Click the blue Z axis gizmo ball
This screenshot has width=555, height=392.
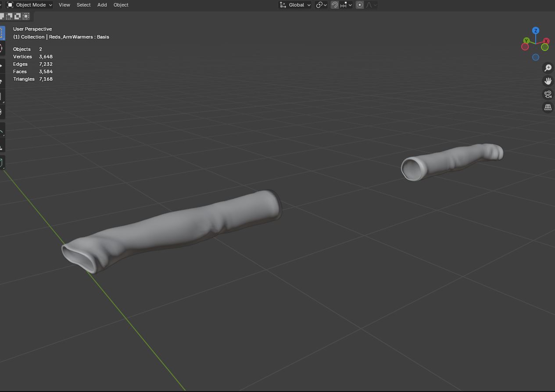click(535, 31)
